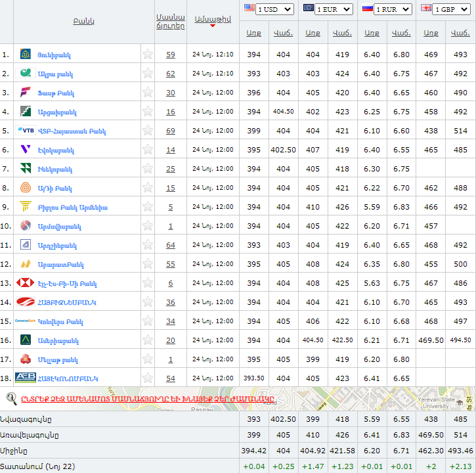Screen dimensions: 476x473
Task: Open the 1 GBP currency dropdown
Action: pos(452,9)
